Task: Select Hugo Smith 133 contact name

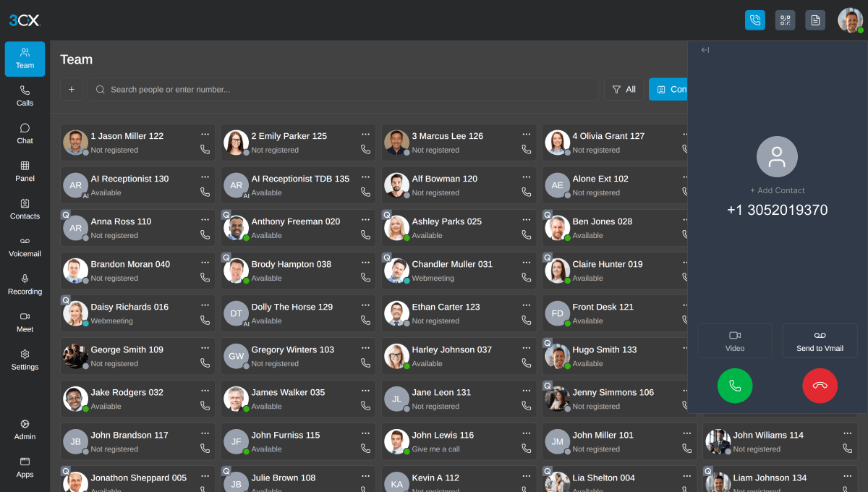Action: coord(605,349)
